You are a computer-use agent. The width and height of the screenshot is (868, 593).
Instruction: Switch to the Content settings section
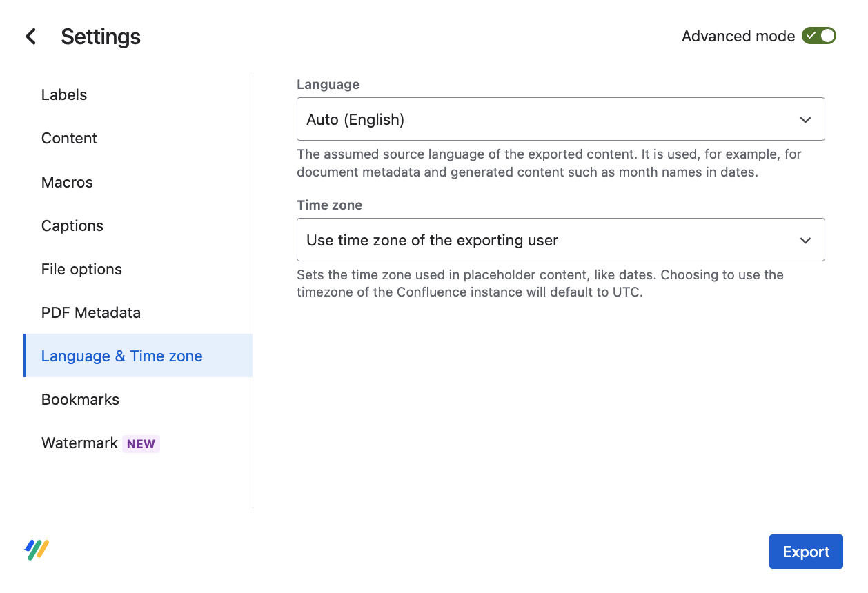(69, 139)
